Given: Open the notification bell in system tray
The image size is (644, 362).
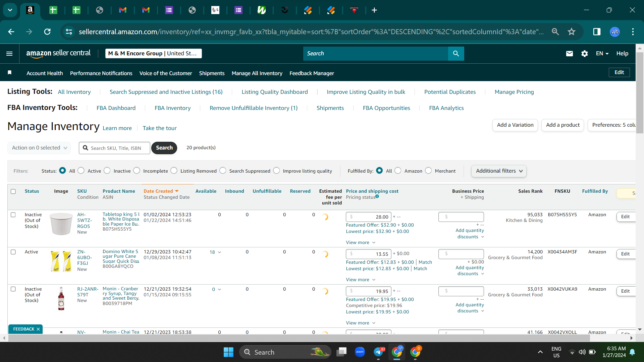Looking at the screenshot, I should point(632,352).
